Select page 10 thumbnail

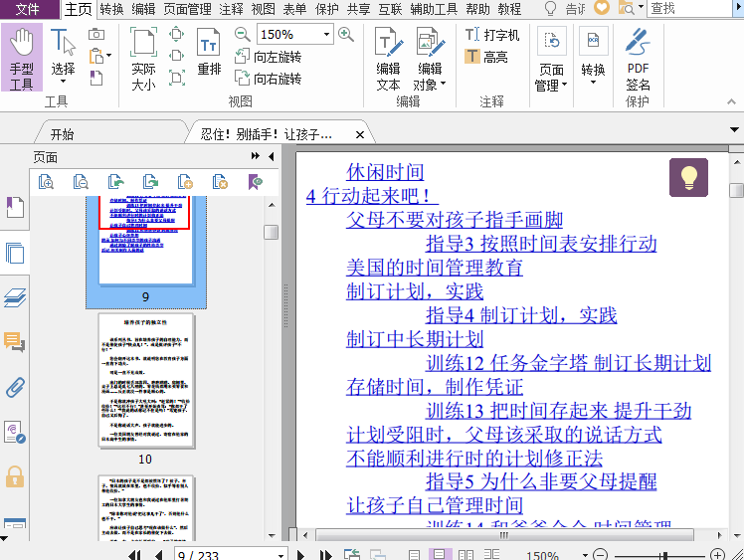pyautogui.click(x=146, y=381)
